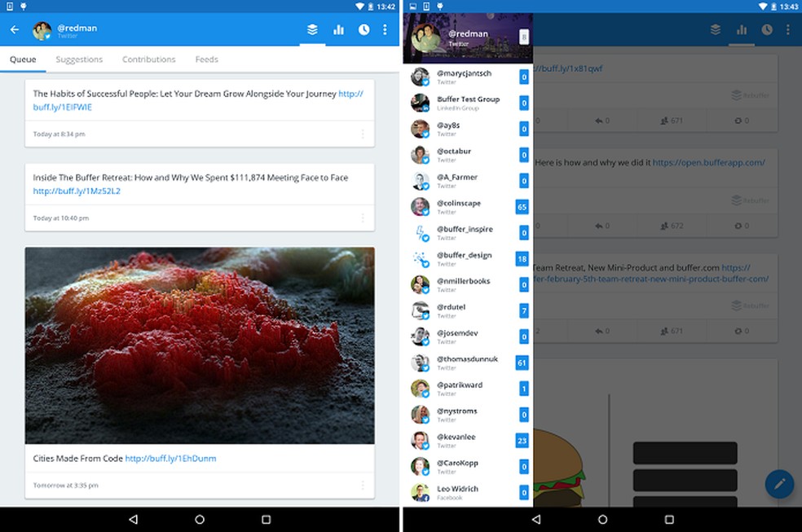
Task: Tap Android home button on right screen
Action: click(x=602, y=520)
